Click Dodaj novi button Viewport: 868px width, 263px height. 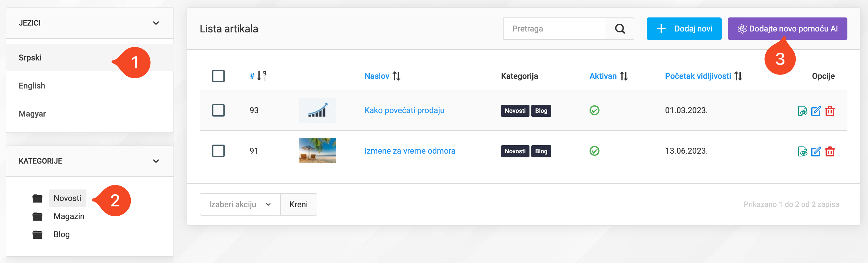click(x=684, y=29)
